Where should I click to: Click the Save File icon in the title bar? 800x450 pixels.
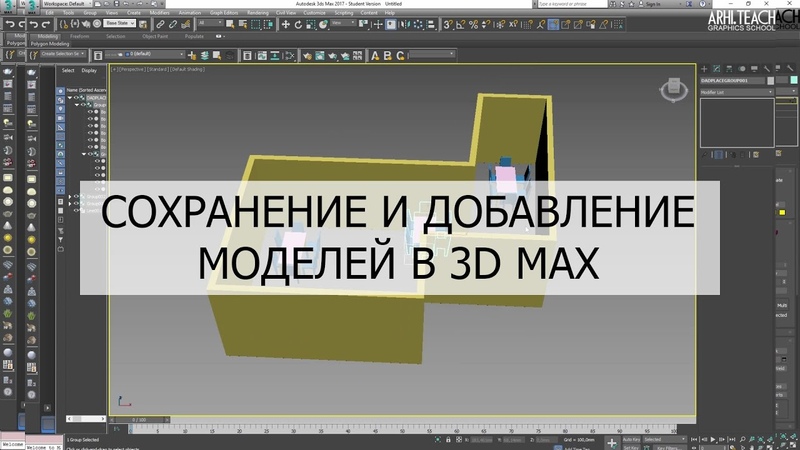coord(116,4)
